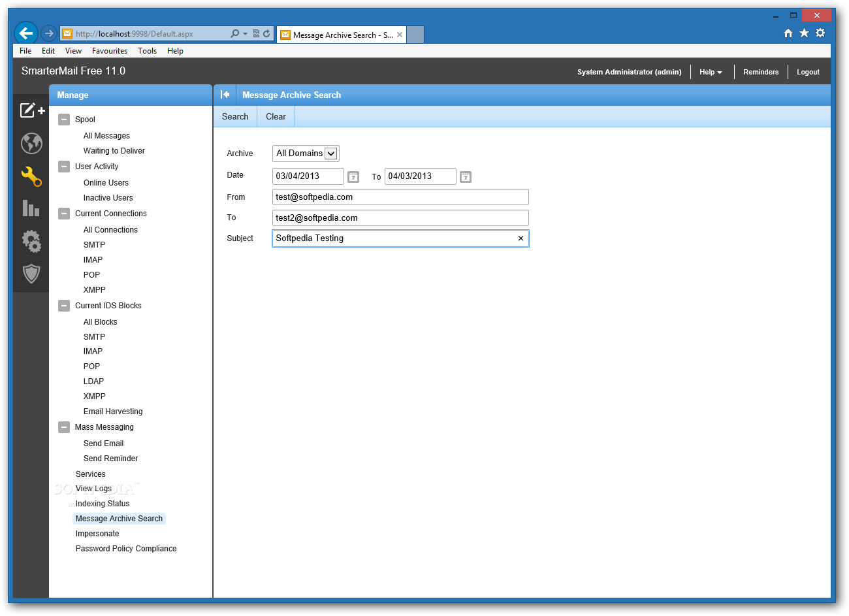
Task: Select the wrench Manage icon in sidebar
Action: coord(31,176)
